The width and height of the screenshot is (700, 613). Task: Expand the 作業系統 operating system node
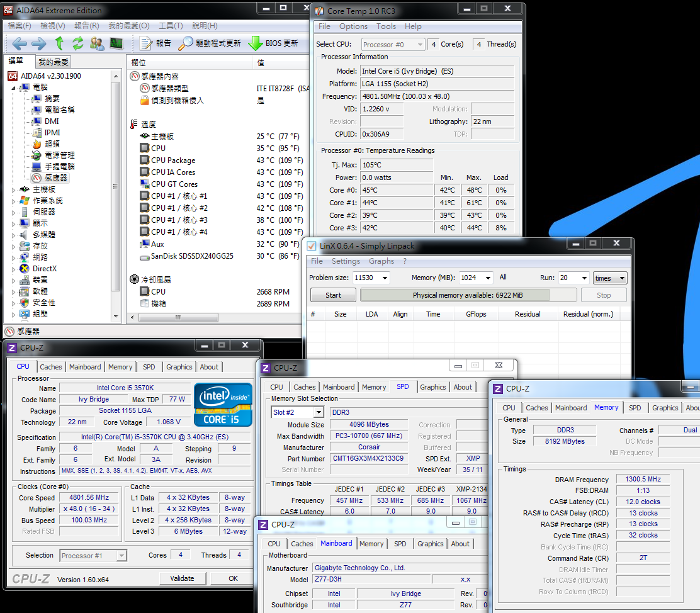coord(13,201)
